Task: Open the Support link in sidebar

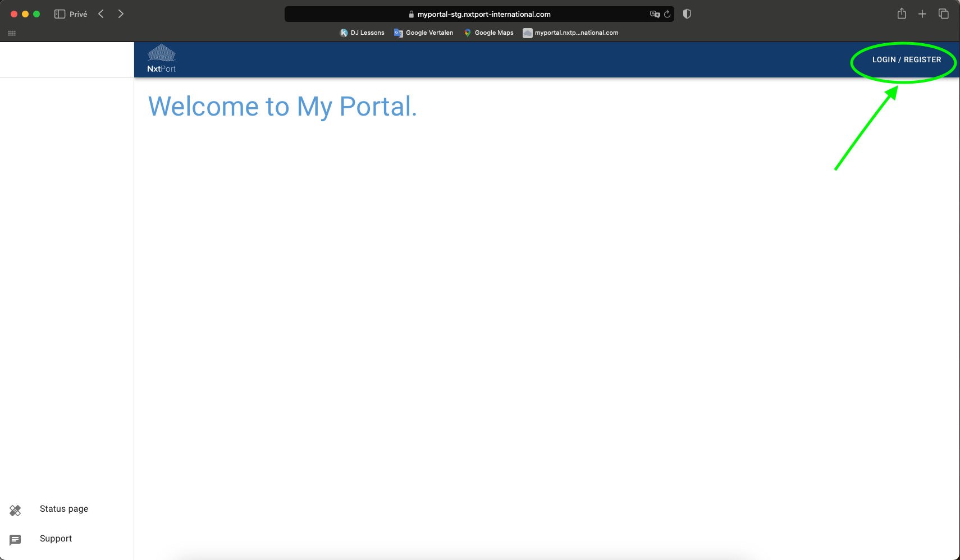Action: click(56, 539)
